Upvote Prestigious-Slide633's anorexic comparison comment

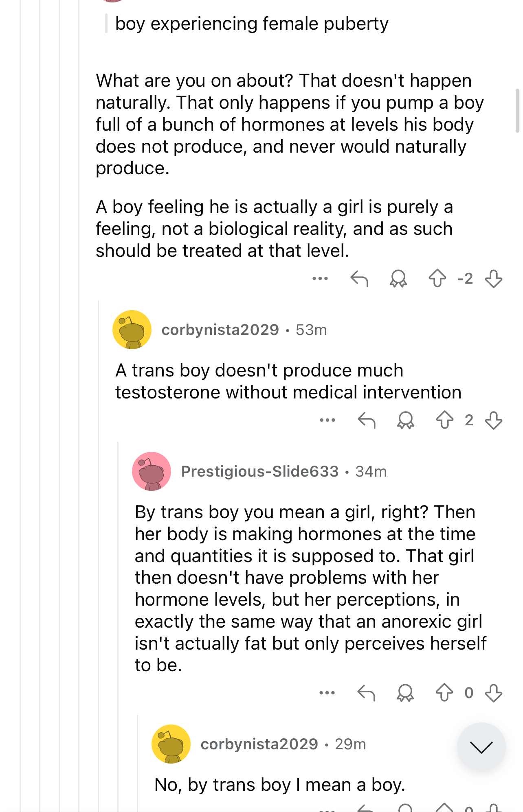[444, 692]
